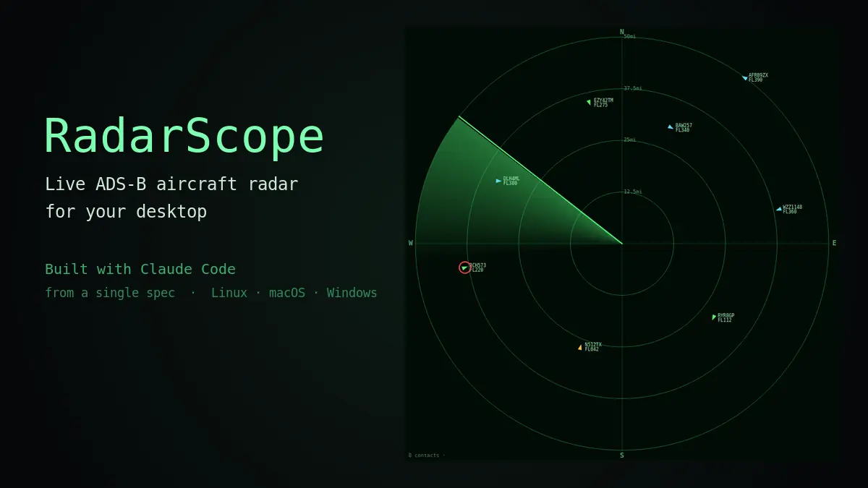Click the WZZ1148 callsign label
The height and width of the screenshot is (488, 868).
pyautogui.click(x=792, y=207)
